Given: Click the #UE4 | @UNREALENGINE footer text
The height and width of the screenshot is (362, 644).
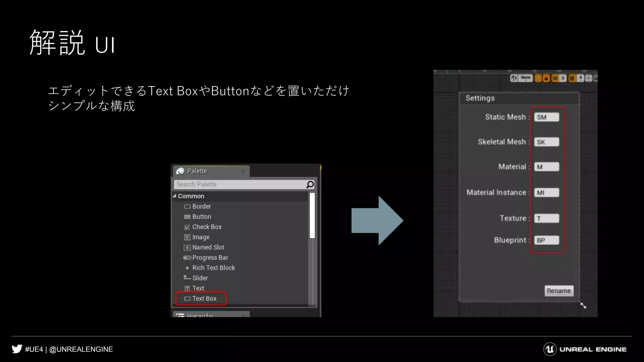Looking at the screenshot, I should pos(69,349).
